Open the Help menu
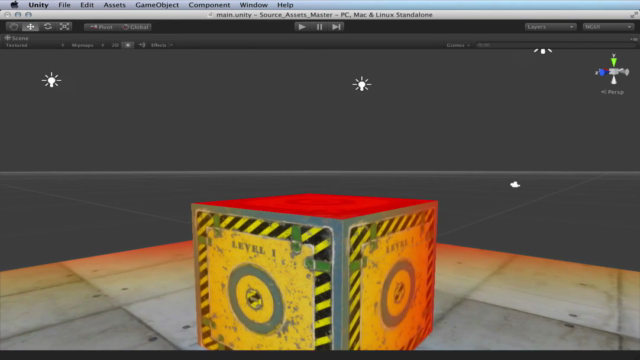640x360 pixels. point(285,5)
